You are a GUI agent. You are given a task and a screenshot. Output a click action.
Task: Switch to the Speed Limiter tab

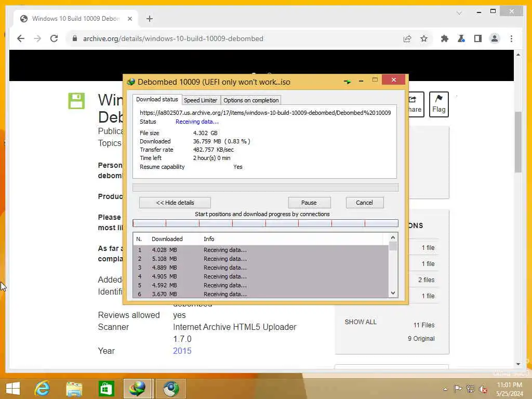[201, 100]
